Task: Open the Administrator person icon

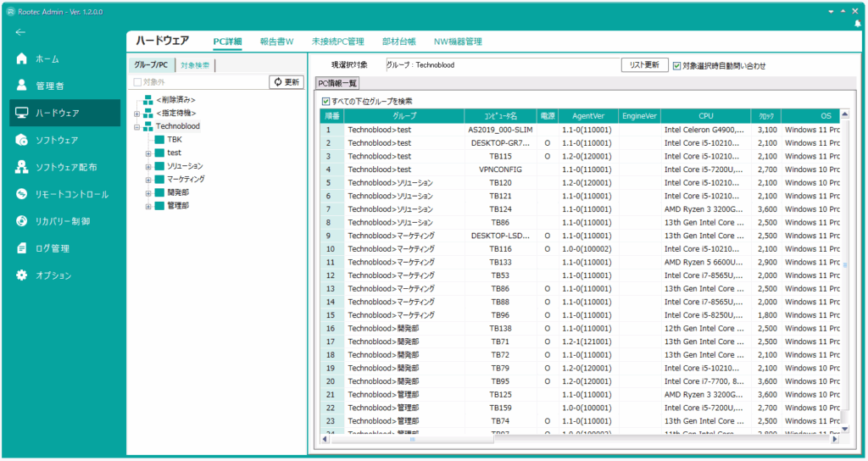Action: coord(22,86)
